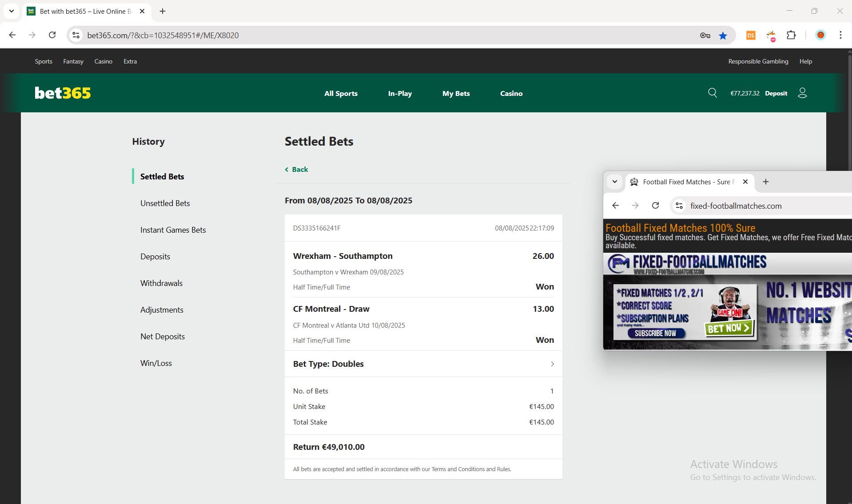The image size is (852, 504).
Task: Open Chrome three-dot menu
Action: point(840,35)
